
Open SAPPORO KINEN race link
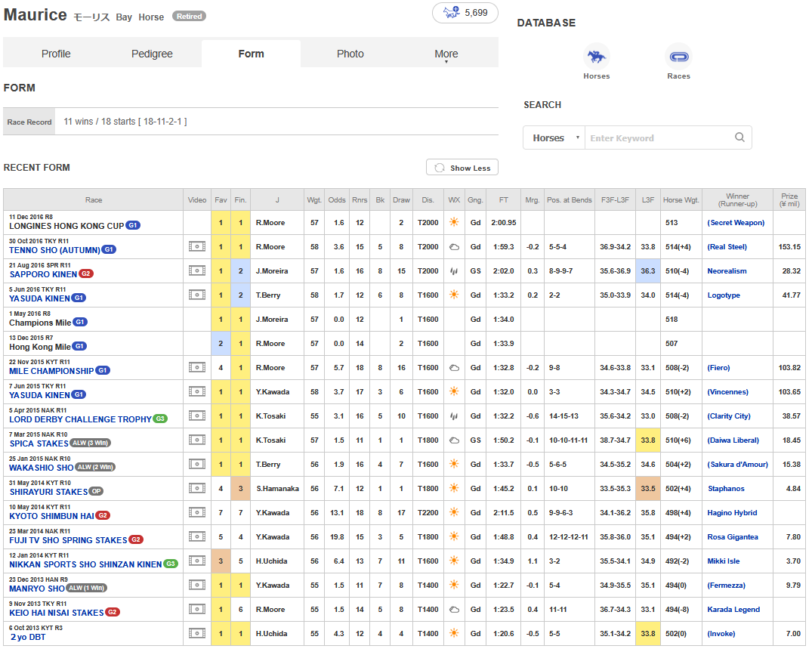point(44,274)
